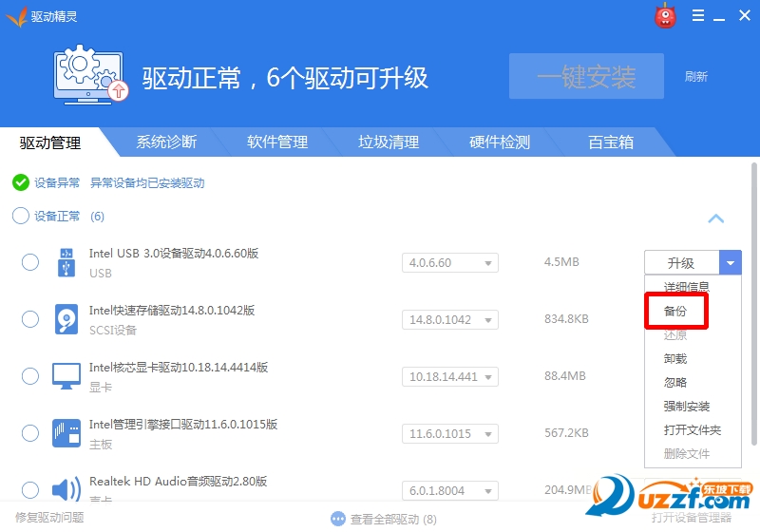Select the Intel管理引擎接口驱动 row circle
The height and width of the screenshot is (532, 760).
30,432
